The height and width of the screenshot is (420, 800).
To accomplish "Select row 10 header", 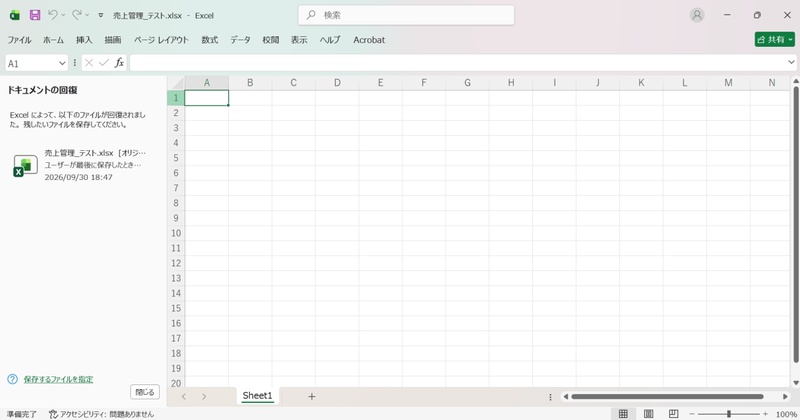I will (176, 233).
